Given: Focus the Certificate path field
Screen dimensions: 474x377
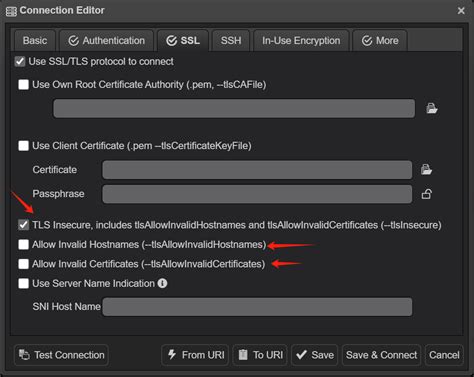Looking at the screenshot, I should pyautogui.click(x=257, y=170).
